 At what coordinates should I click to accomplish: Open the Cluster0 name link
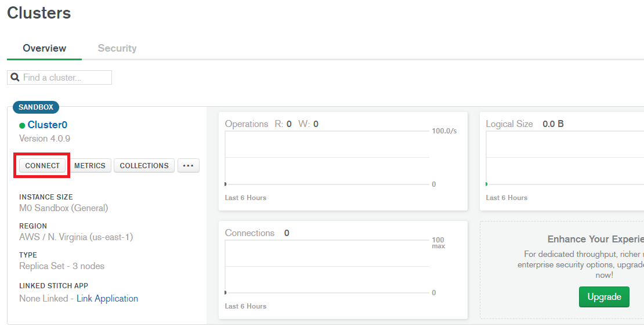pyautogui.click(x=47, y=125)
